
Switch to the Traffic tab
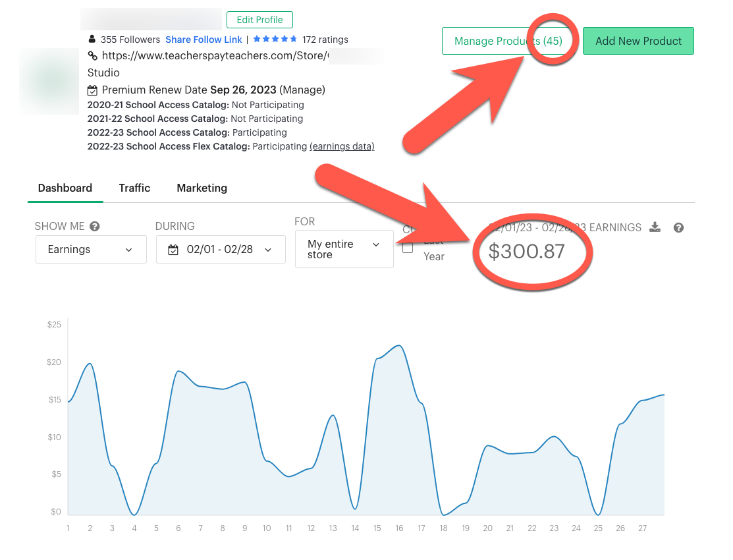coord(134,188)
